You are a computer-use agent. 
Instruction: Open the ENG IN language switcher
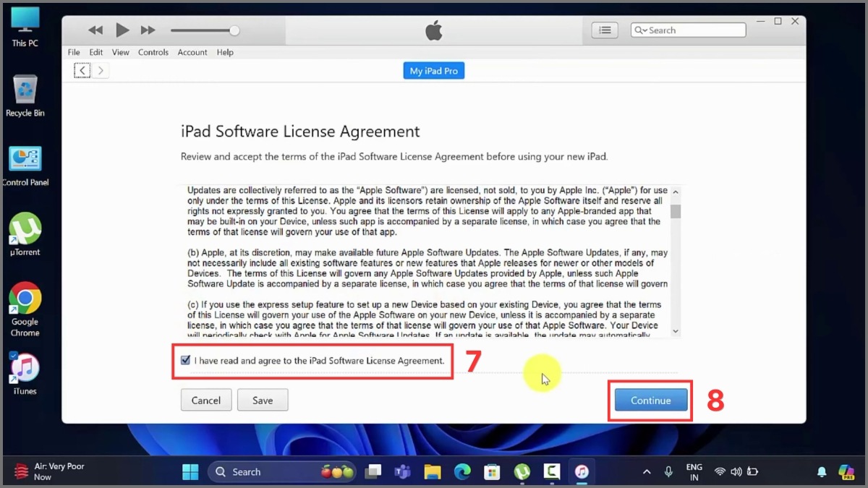(x=694, y=472)
